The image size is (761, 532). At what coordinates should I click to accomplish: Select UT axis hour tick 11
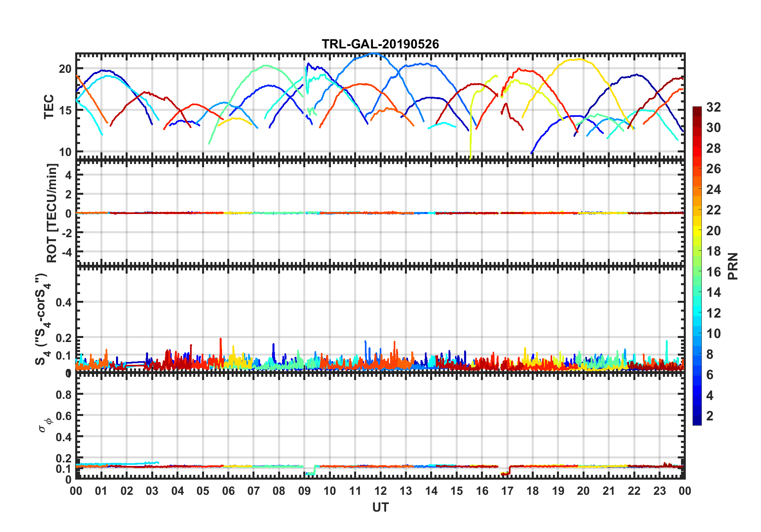click(355, 491)
